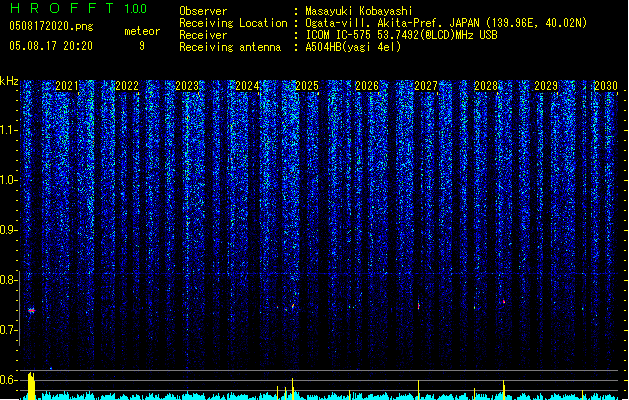Click the red meteor echo just after 2028

tap(504, 301)
